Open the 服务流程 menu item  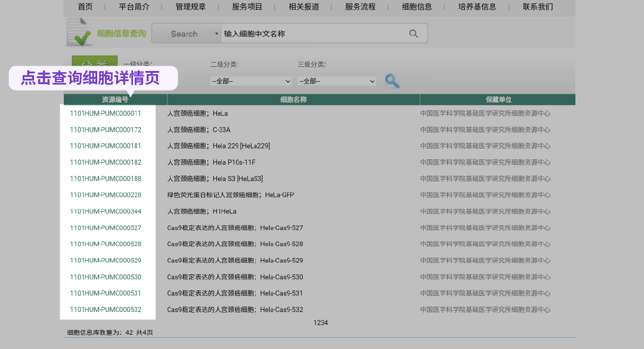coord(360,7)
